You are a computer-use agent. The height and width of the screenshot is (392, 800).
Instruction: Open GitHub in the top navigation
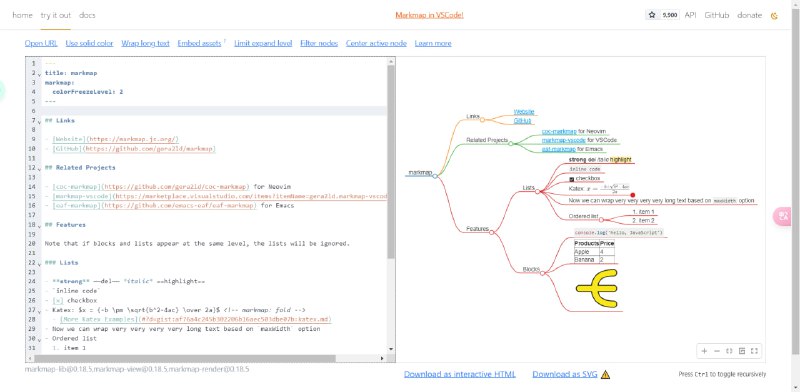click(x=717, y=15)
